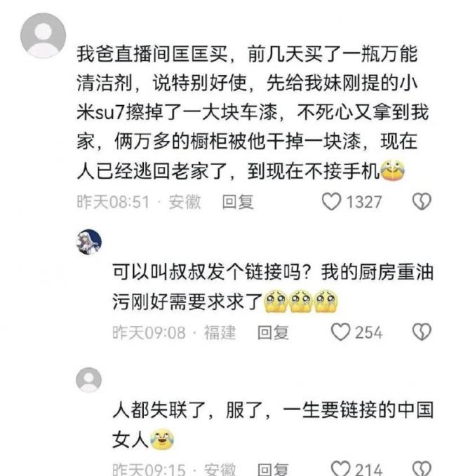Reply to the 昨天08:51 comment from 安徽
The height and width of the screenshot is (476, 449).
coord(238,202)
